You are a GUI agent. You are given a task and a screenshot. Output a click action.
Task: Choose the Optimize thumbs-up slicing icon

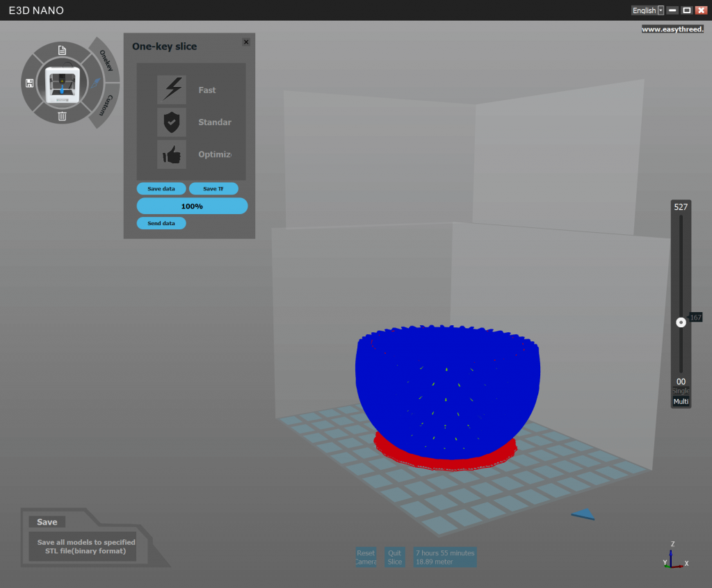click(172, 154)
